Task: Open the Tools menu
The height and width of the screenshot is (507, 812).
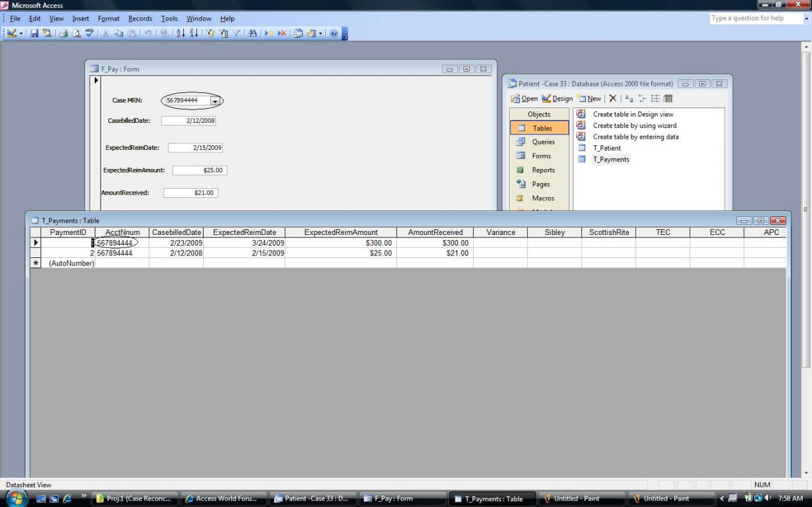Action: [x=169, y=19]
